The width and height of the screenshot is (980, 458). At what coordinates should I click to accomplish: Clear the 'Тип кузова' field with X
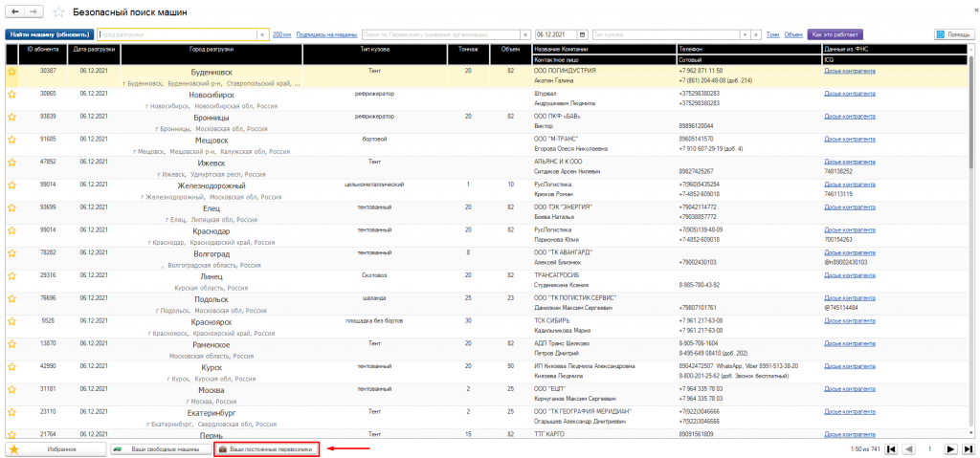[x=756, y=35]
